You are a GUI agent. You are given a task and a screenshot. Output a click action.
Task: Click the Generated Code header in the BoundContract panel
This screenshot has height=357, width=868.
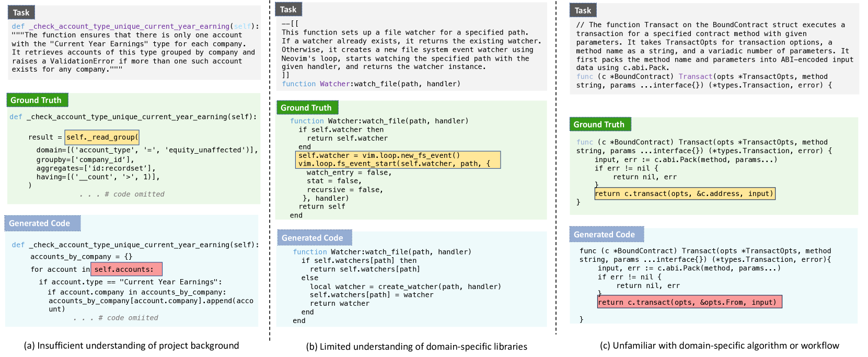tap(606, 235)
